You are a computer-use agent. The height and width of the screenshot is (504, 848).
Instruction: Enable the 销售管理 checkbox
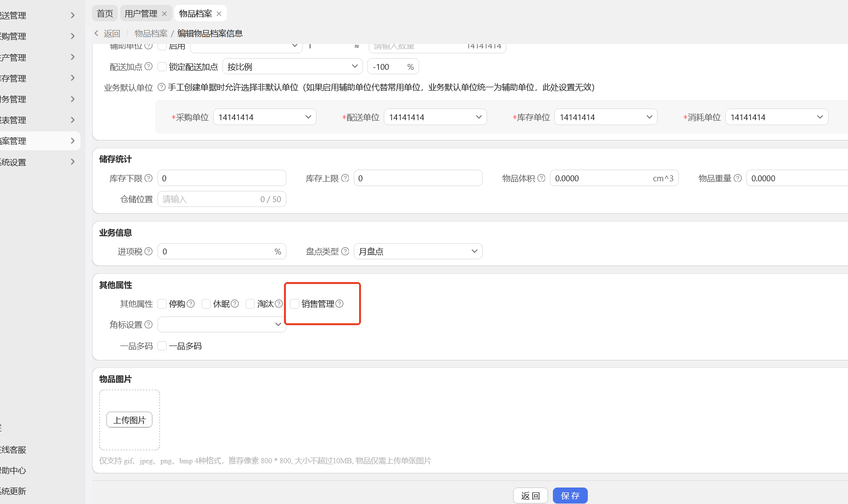coord(295,304)
